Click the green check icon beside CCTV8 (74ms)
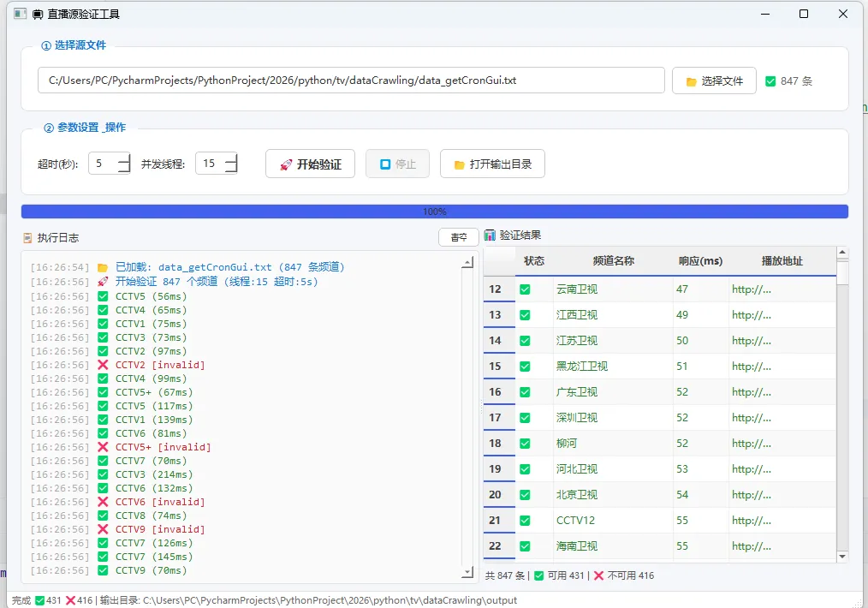This screenshot has height=608, width=868. point(103,516)
